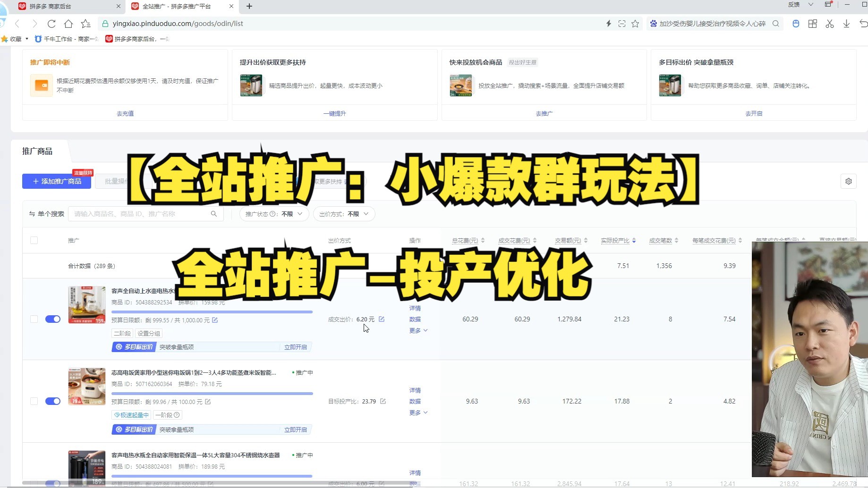868x488 pixels.
Task: Tick checkbox for 志高电饭煲 row
Action: (34, 401)
